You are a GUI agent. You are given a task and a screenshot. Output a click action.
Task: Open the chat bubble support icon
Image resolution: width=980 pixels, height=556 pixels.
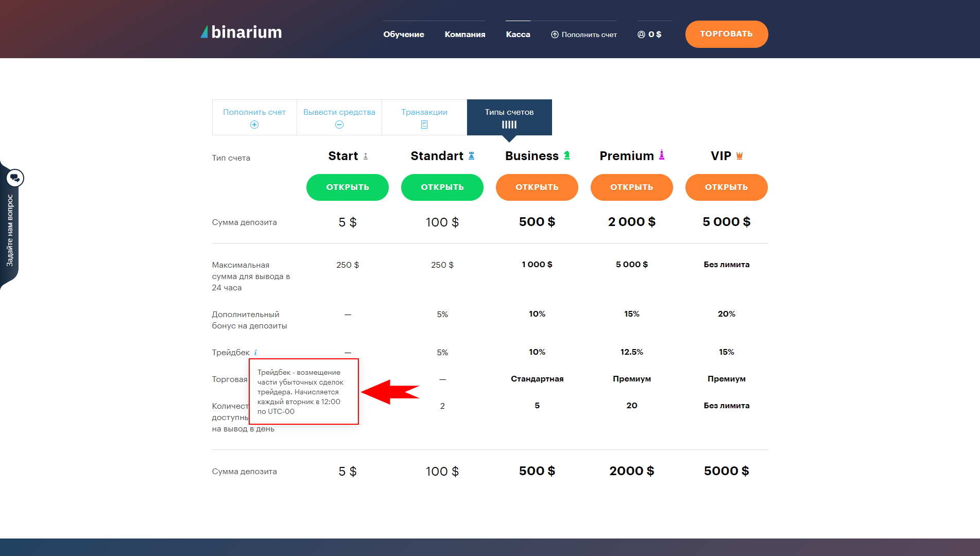15,178
